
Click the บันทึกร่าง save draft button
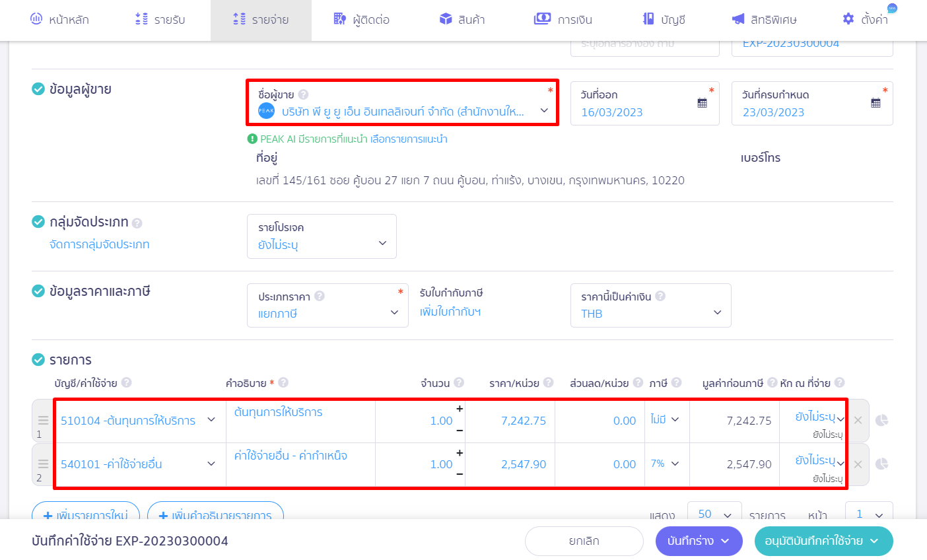[x=699, y=541]
